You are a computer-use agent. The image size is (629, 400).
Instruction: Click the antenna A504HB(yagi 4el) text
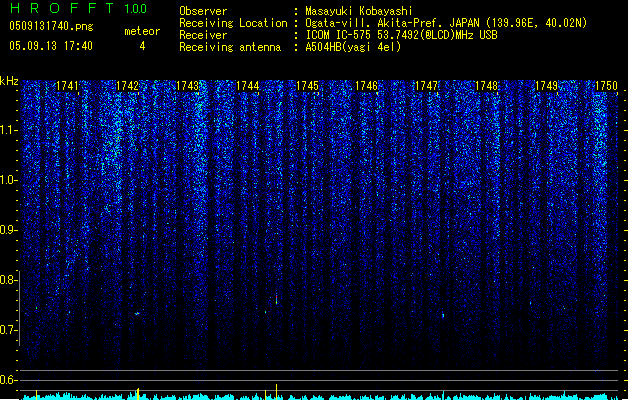point(353,47)
